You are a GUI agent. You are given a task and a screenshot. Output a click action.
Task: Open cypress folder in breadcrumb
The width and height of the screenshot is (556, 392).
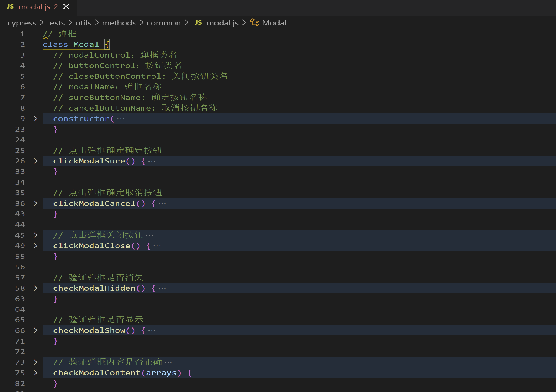tap(22, 23)
